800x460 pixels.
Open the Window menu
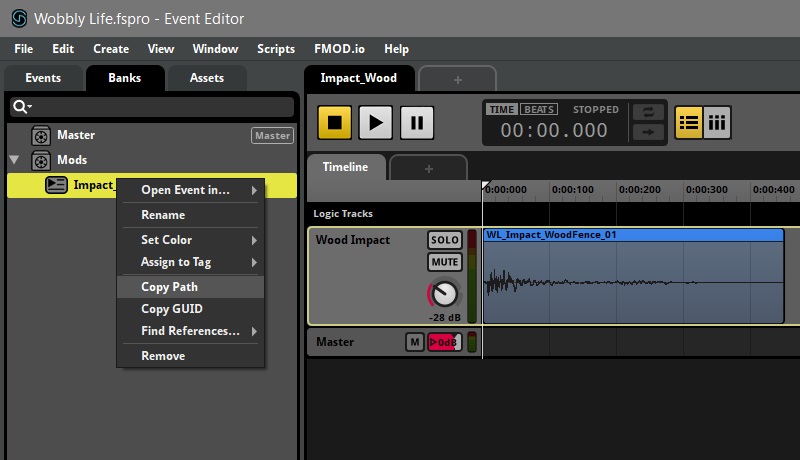215,49
